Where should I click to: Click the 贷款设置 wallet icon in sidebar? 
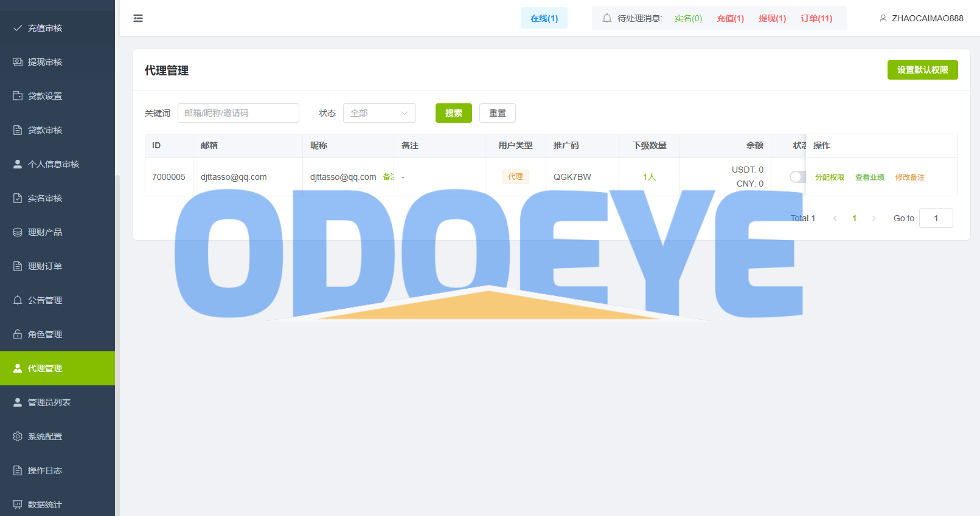[x=18, y=96]
